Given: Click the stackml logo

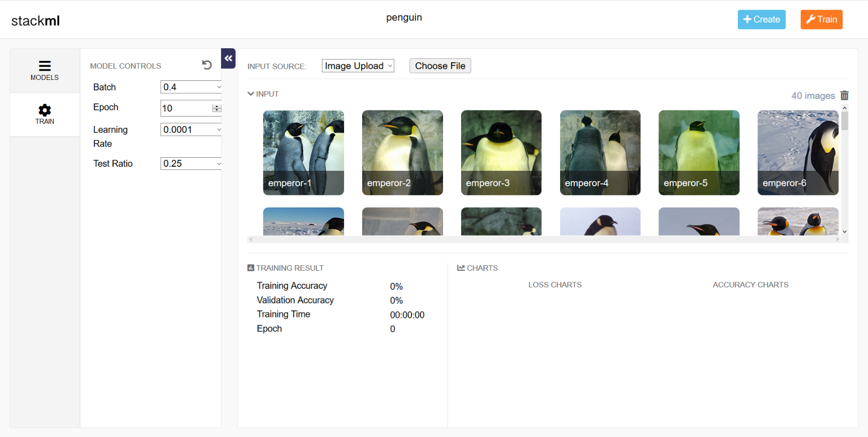Looking at the screenshot, I should point(36,21).
